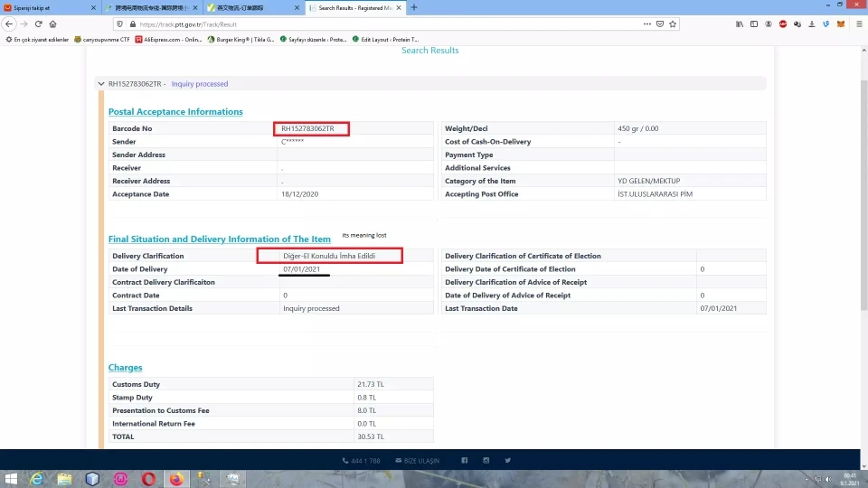Select 'YD GELEN/MEKTUP' category value
The width and height of the screenshot is (868, 488).
click(x=649, y=181)
